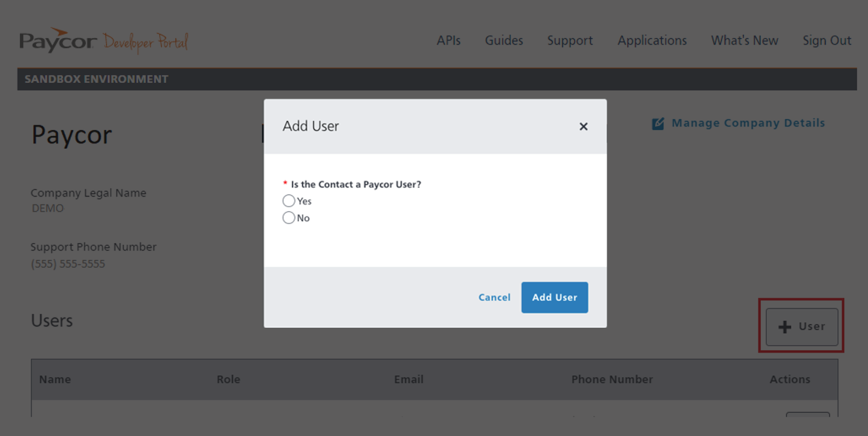
Task: Open the Guides page
Action: coord(503,41)
